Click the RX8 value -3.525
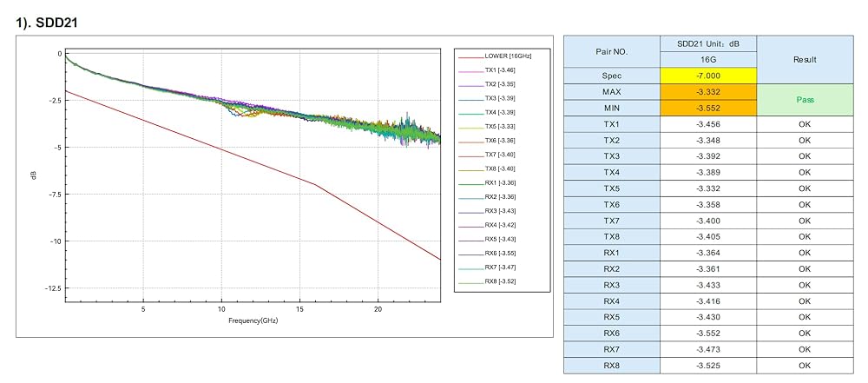 point(708,366)
